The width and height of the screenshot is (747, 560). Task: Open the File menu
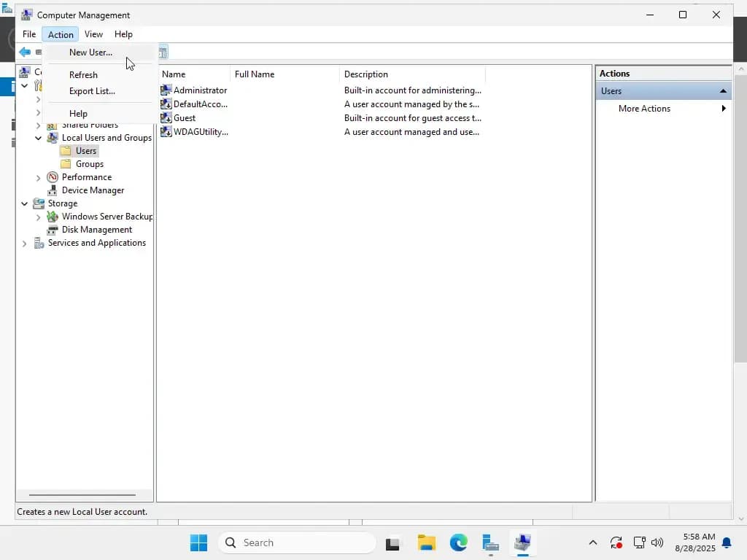click(x=29, y=34)
